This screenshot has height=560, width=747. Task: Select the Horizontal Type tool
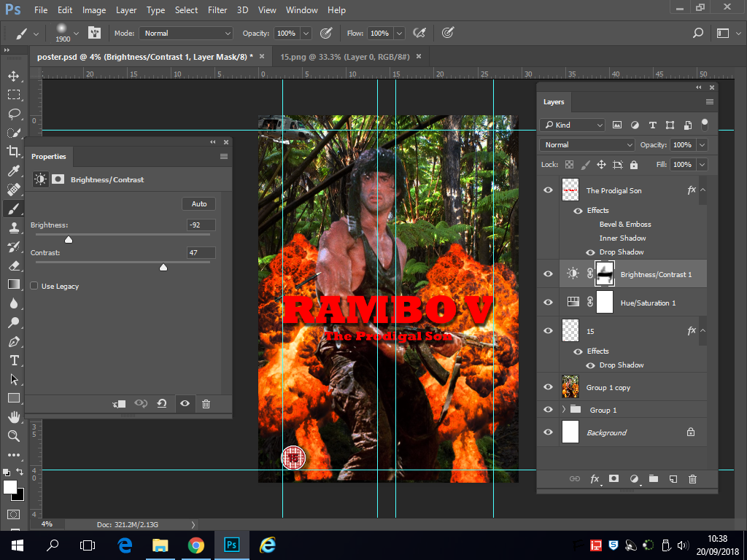(x=13, y=360)
